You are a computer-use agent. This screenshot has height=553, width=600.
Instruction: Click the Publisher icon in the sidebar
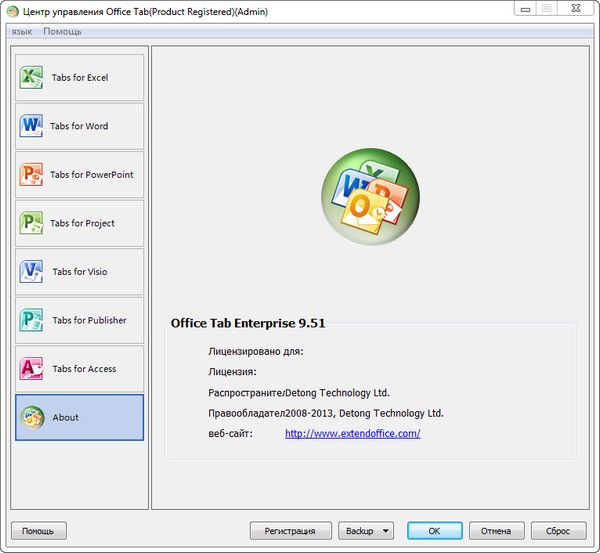31,320
